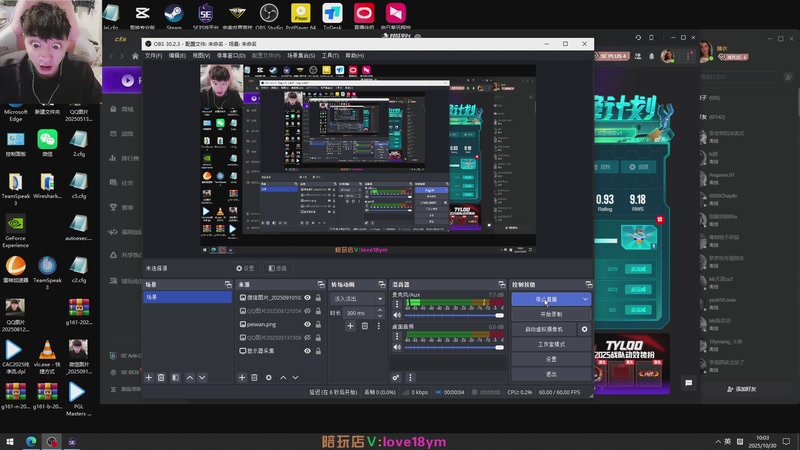Image resolution: width=800 pixels, height=450 pixels.
Task: Open View menu in OBS
Action: click(x=202, y=56)
